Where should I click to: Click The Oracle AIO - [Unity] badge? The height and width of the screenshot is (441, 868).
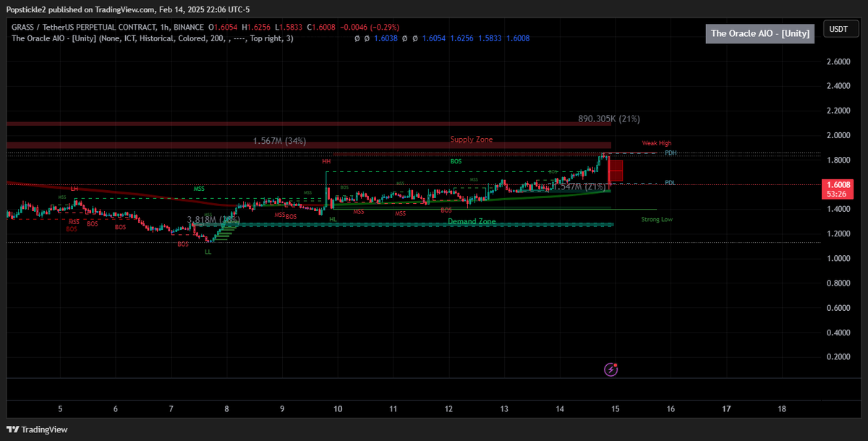tap(762, 33)
